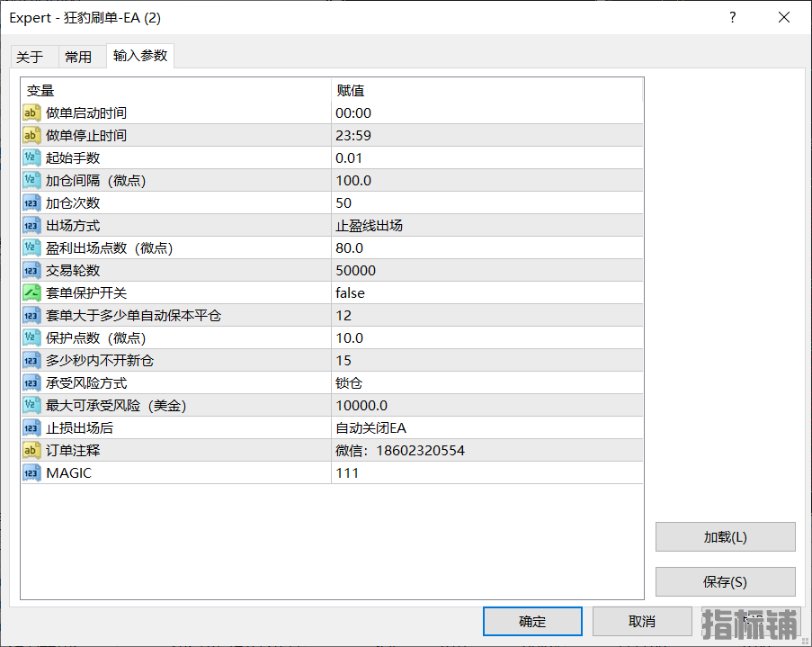Screen dimensions: 812x647
Task: Click the string icon beside 订单注释
Action: 31,450
